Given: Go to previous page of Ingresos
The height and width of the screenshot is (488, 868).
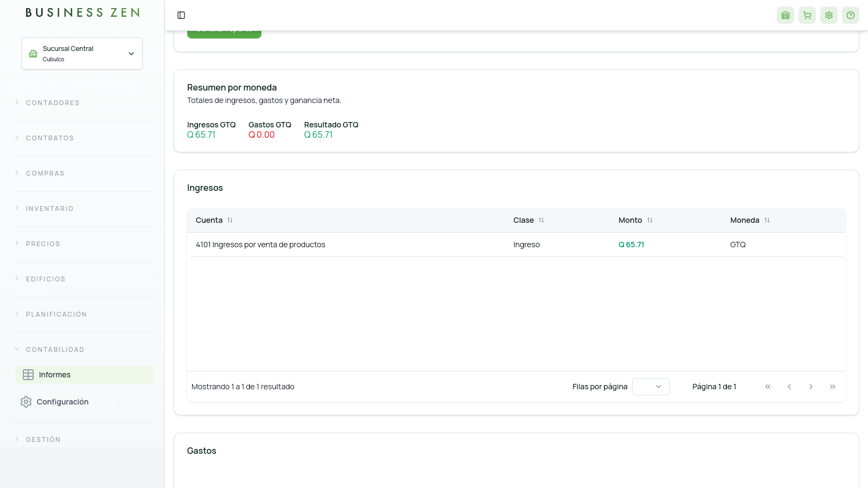Looking at the screenshot, I should point(789,387).
